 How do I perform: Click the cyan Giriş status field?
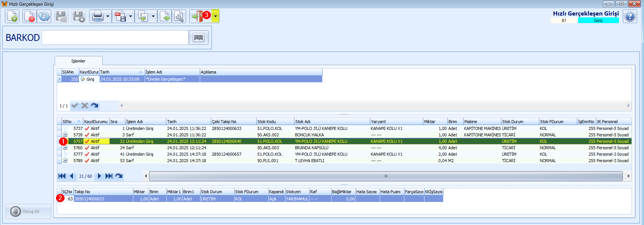click(598, 20)
